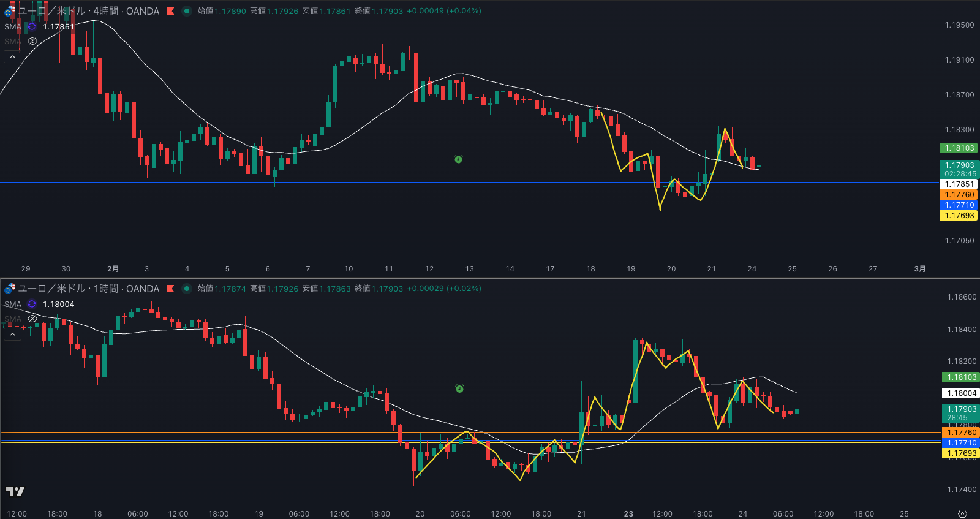Click the purple SMA refresh icon on 4-hour chart
The image size is (980, 519).
[x=32, y=26]
